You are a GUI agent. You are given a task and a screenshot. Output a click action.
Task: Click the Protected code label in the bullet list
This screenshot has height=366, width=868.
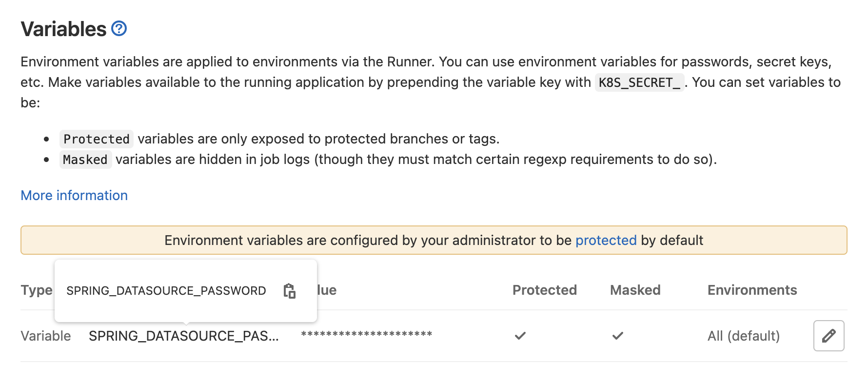pos(97,139)
